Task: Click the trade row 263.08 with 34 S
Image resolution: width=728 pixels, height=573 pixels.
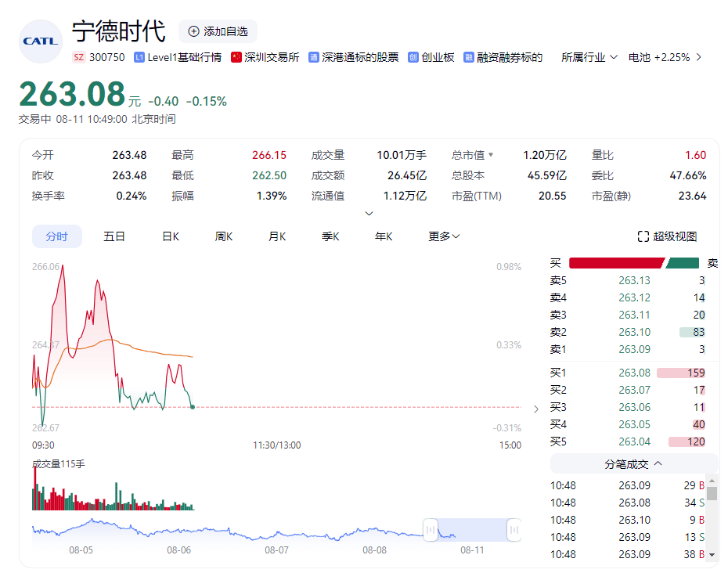Action: pos(628,503)
